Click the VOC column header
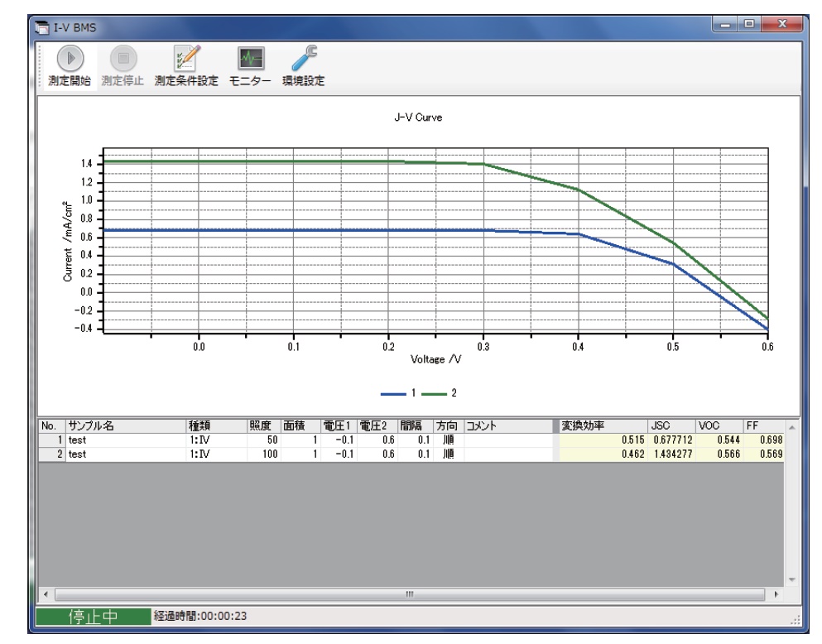This screenshot has height=644, width=822. 719,425
